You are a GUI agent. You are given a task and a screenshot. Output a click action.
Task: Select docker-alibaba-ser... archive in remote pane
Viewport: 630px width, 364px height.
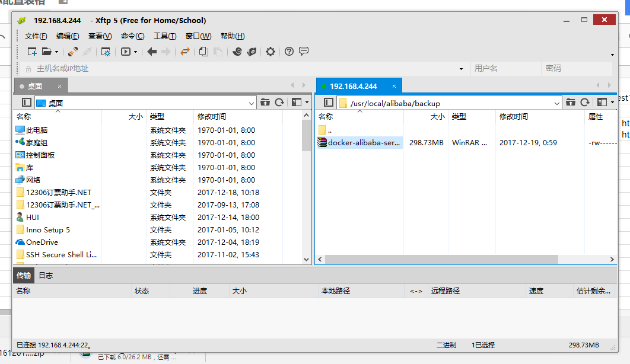coord(359,142)
